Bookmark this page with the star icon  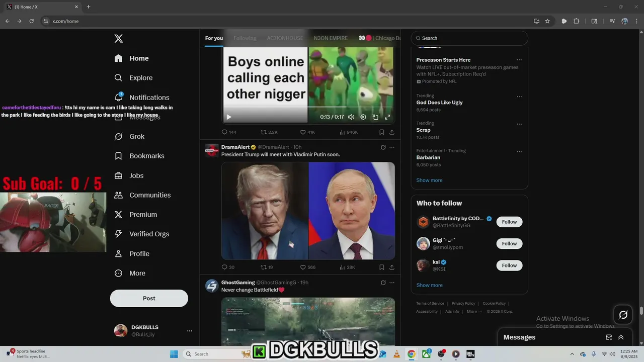547,21
